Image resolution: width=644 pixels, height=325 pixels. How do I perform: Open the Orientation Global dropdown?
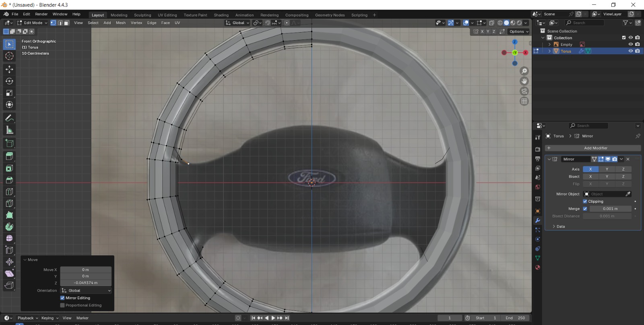click(x=86, y=290)
